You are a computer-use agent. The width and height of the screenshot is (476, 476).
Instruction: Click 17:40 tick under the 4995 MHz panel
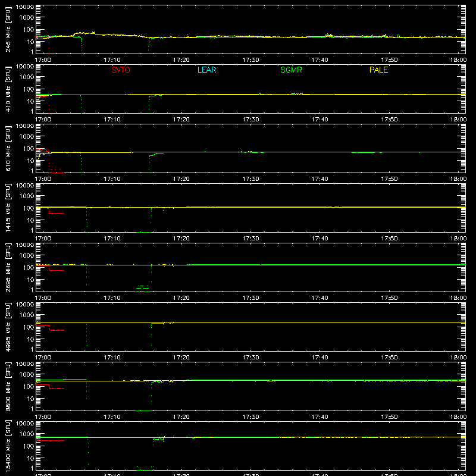click(x=320, y=358)
